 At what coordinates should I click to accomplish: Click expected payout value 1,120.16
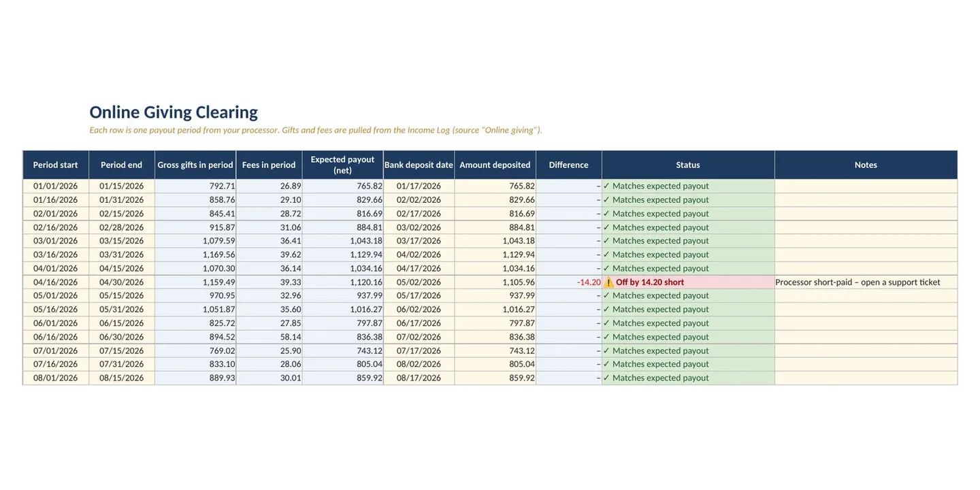tap(343, 282)
